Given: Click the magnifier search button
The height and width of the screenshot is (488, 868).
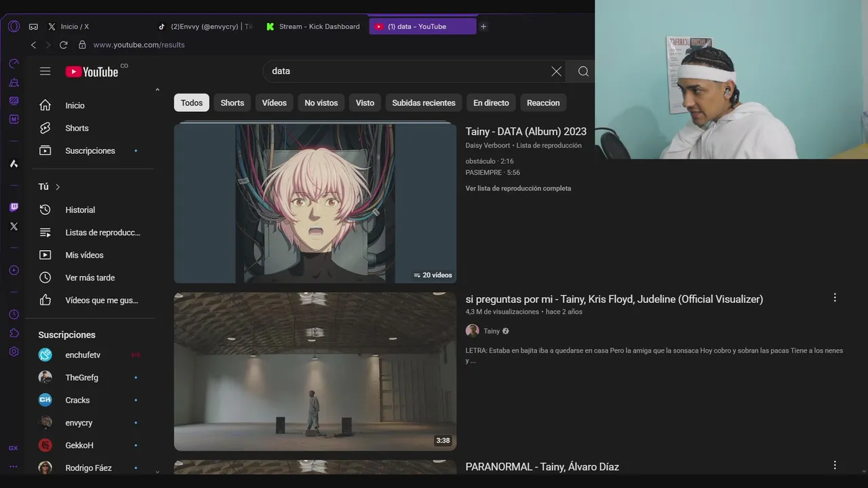Looking at the screenshot, I should (x=583, y=71).
